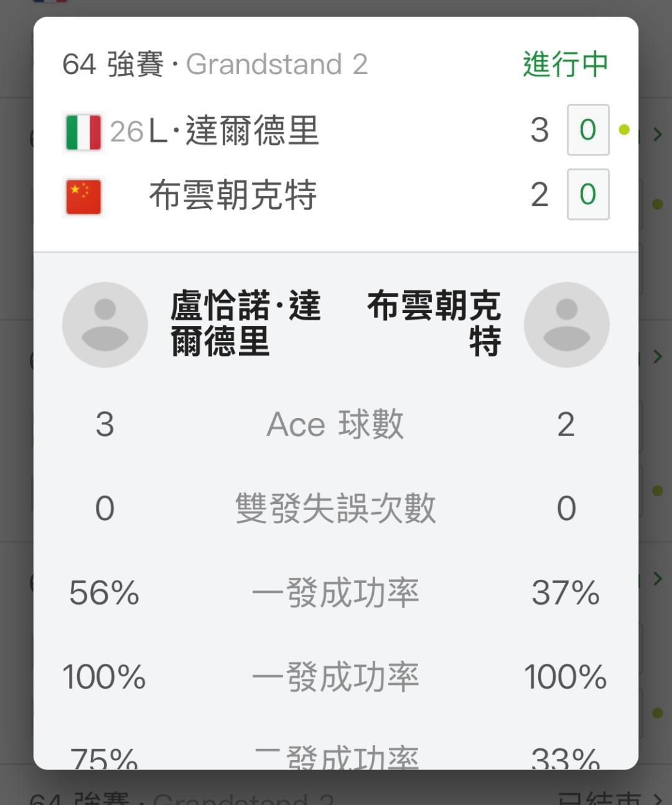Tap 達爾德里's current game score box
This screenshot has width=672, height=805.
pyautogui.click(x=587, y=130)
